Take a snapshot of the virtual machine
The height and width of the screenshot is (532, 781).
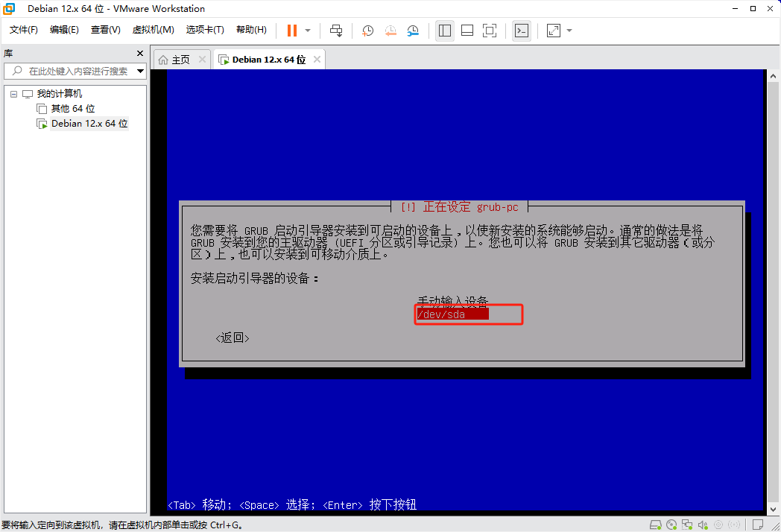[x=368, y=31]
